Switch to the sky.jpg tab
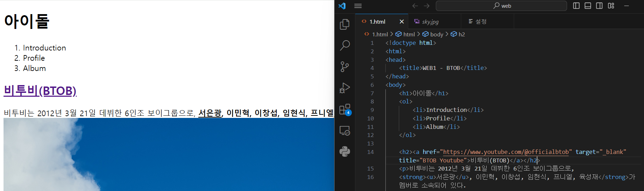The width and height of the screenshot is (644, 191). pyautogui.click(x=430, y=22)
